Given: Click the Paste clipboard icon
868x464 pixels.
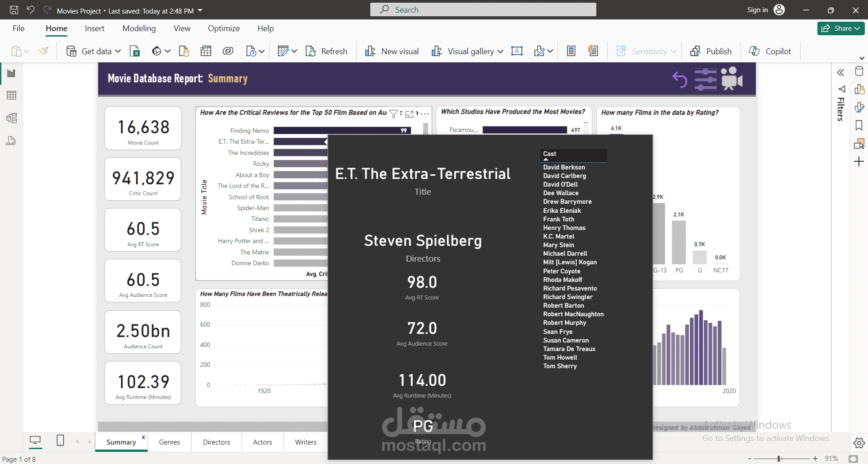Looking at the screenshot, I should 16,51.
